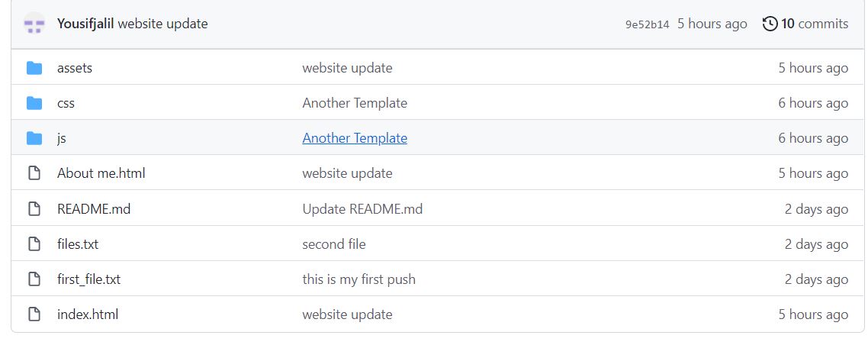Open the css folder
The width and height of the screenshot is (868, 345).
click(66, 104)
